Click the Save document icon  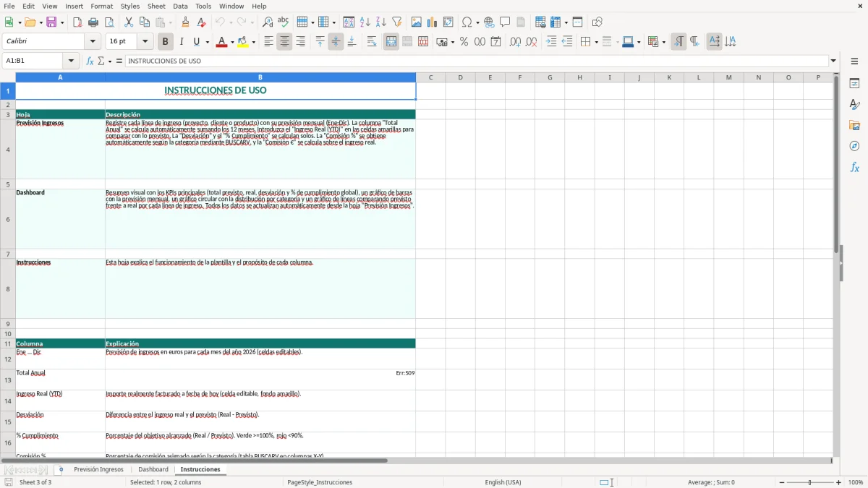(x=51, y=22)
